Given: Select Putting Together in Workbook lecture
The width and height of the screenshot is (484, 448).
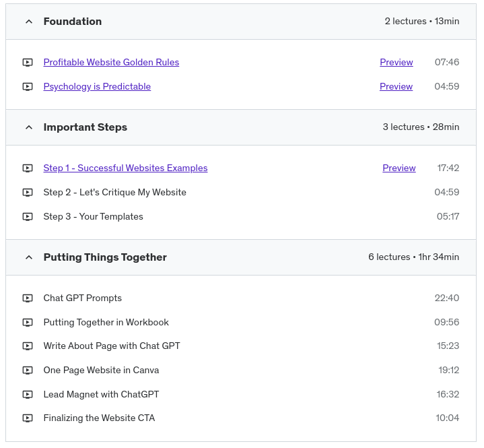Looking at the screenshot, I should point(106,323).
